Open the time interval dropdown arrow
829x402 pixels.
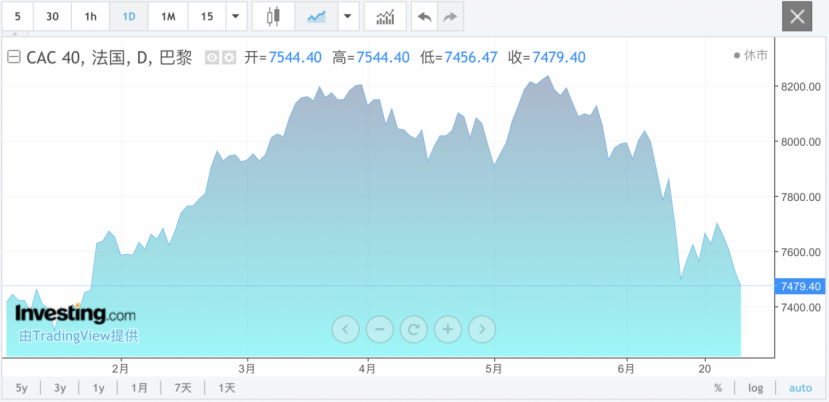click(235, 17)
